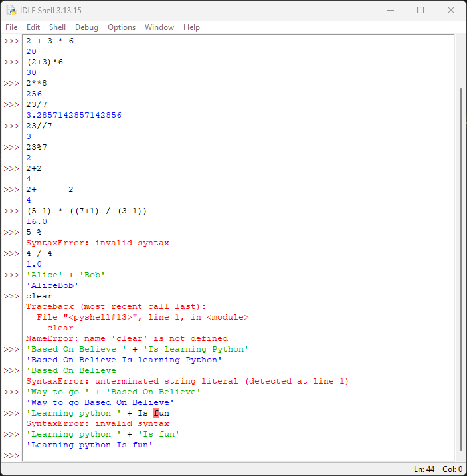This screenshot has height=476, width=467.
Task: Open the Window menu
Action: pos(159,27)
